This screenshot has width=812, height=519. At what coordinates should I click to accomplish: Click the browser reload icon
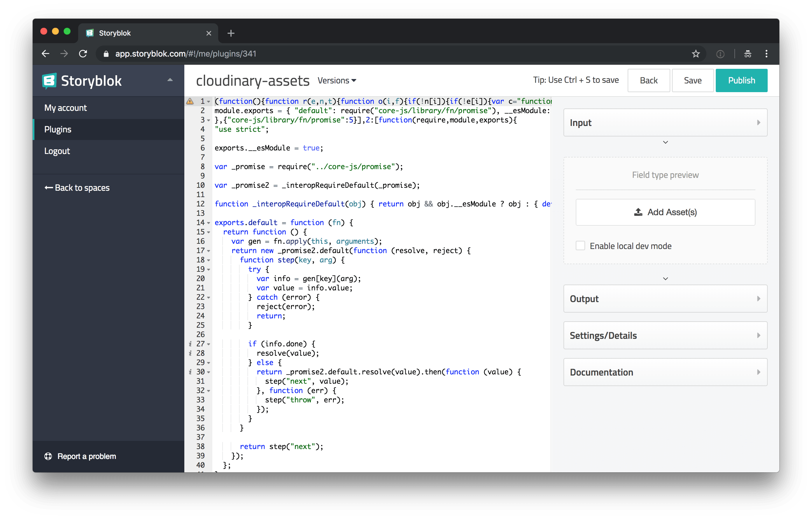tap(83, 54)
